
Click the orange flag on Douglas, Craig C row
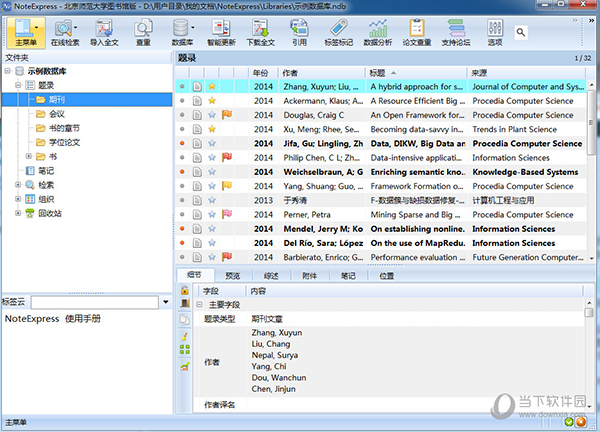pos(227,114)
